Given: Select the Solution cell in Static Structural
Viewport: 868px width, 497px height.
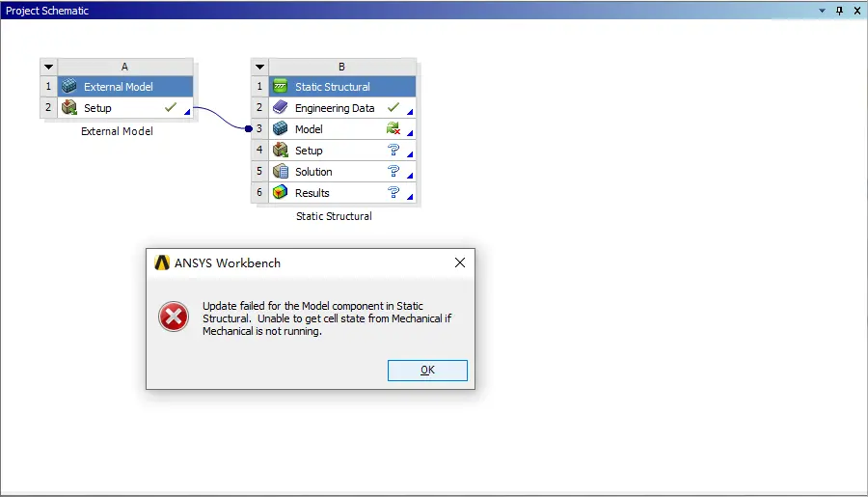Looking at the screenshot, I should pos(341,171).
